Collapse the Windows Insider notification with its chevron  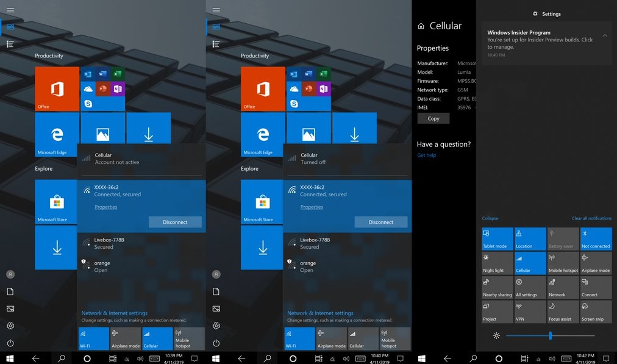(605, 36)
